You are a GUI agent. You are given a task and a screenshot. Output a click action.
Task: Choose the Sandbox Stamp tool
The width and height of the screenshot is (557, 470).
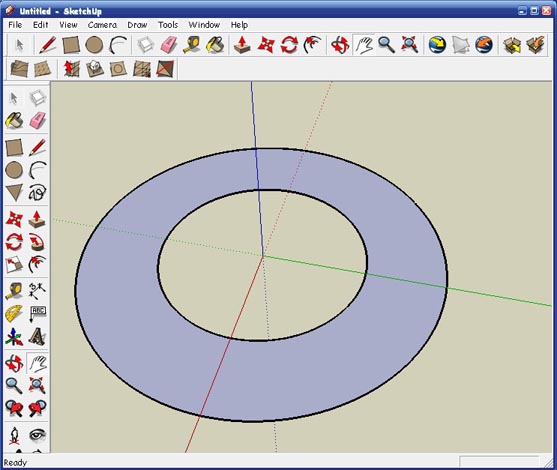(x=94, y=69)
